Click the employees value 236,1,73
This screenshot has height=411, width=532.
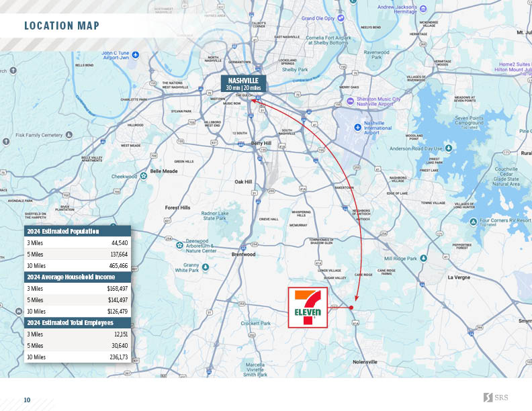[x=119, y=357]
